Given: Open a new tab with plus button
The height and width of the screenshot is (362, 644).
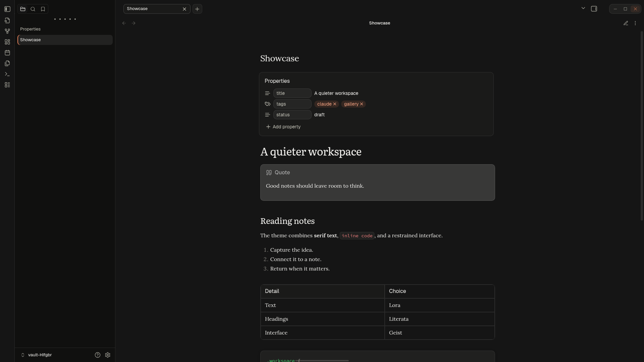Looking at the screenshot, I should (197, 9).
